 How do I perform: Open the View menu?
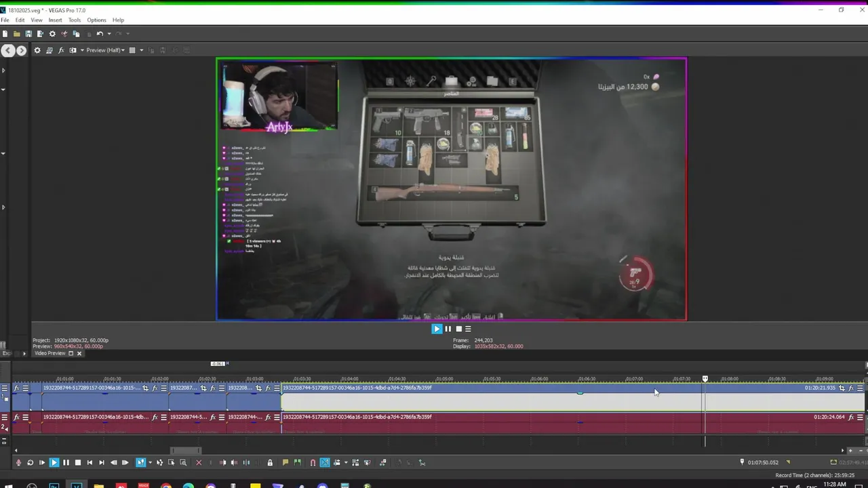point(37,20)
